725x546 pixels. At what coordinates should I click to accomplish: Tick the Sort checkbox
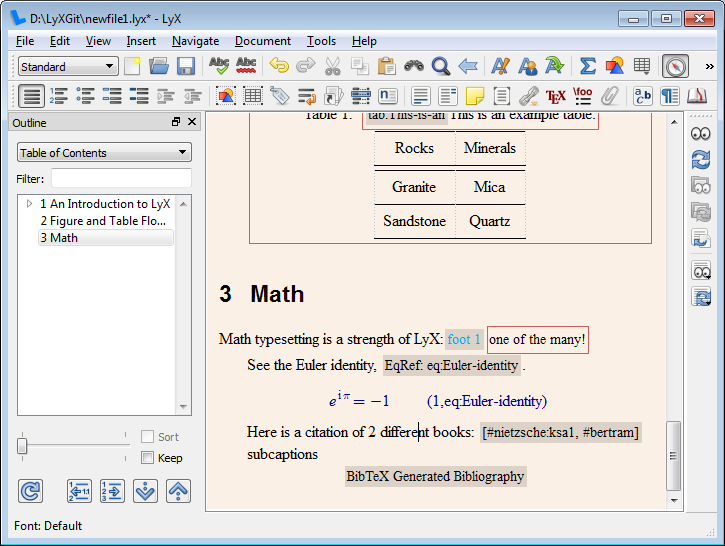[147, 436]
